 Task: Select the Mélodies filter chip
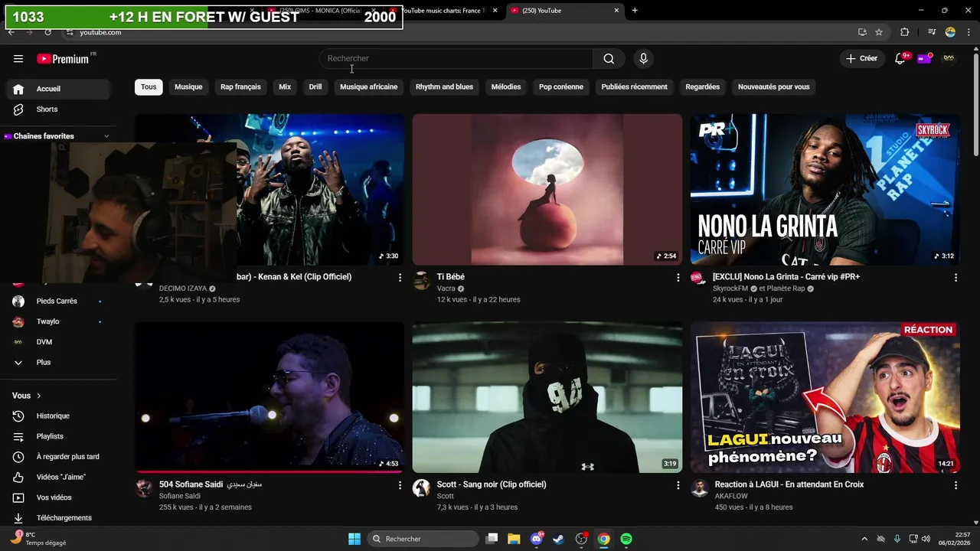coord(506,86)
